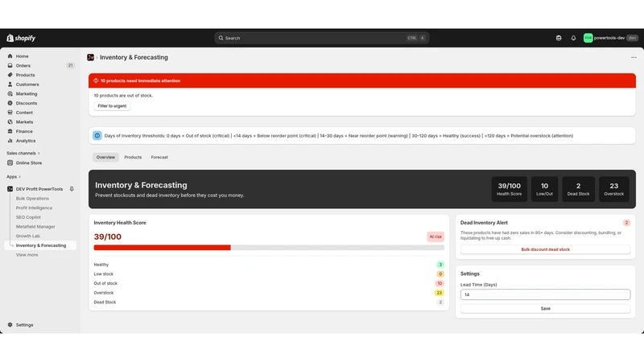
Task: Select Inventory & Forecasting in app menu
Action: point(40,245)
